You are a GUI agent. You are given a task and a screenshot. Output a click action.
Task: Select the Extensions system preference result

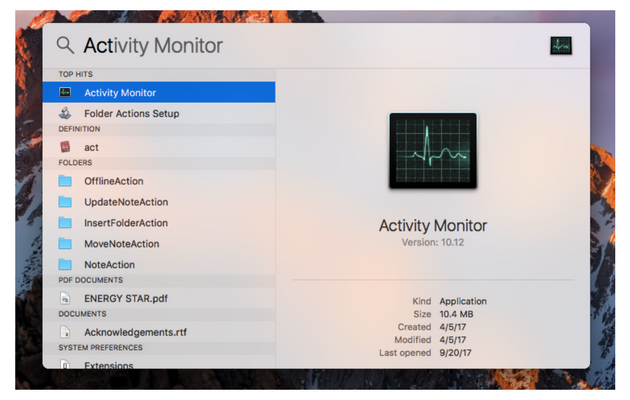click(x=159, y=363)
